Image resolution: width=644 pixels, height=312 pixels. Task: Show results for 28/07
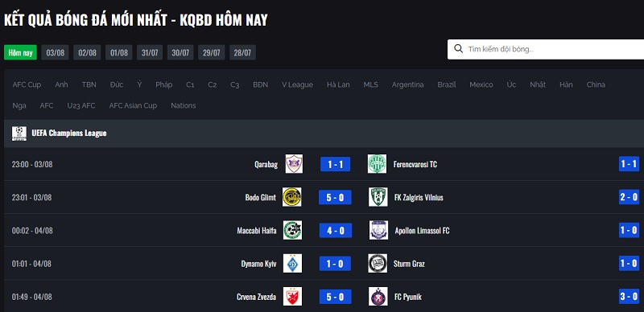[x=242, y=52]
